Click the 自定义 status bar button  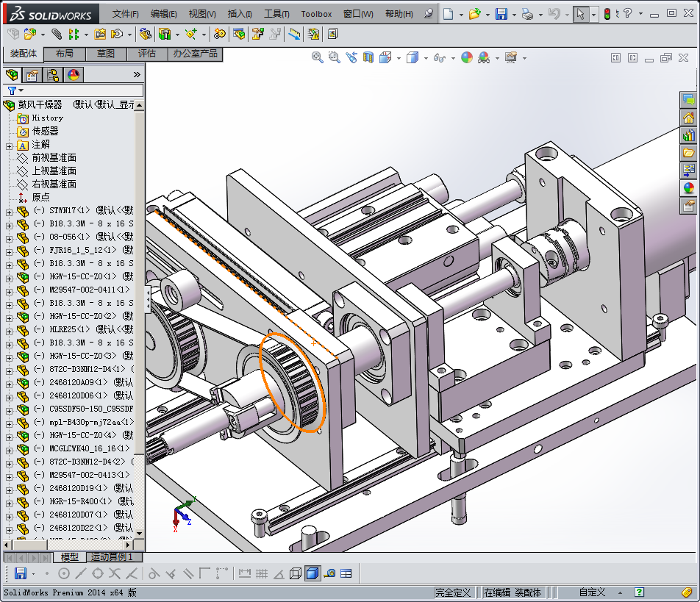591,592
